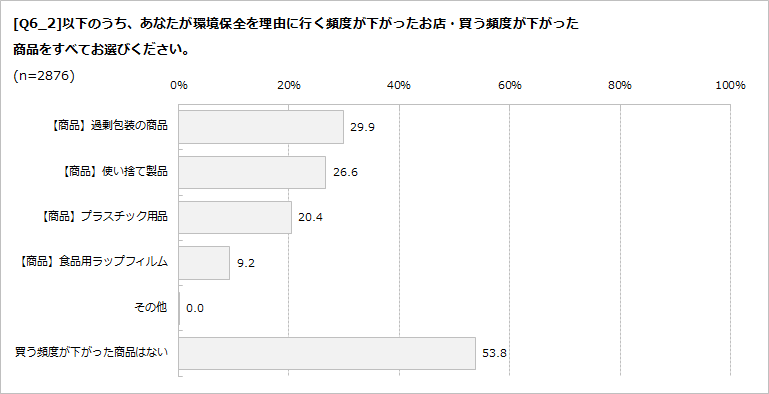The height and width of the screenshot is (394, 769).
Task: Click the 100% axis label
Action: (x=730, y=85)
